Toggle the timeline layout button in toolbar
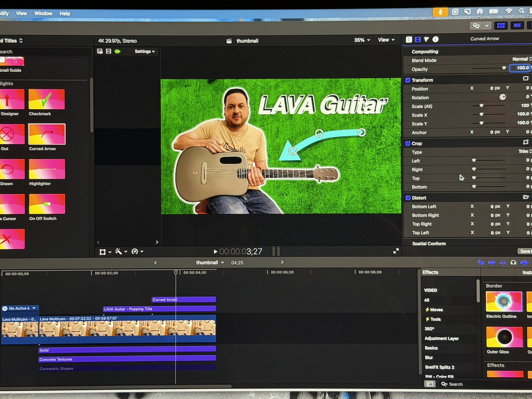Screen dimensions: 532x399 (517, 26)
